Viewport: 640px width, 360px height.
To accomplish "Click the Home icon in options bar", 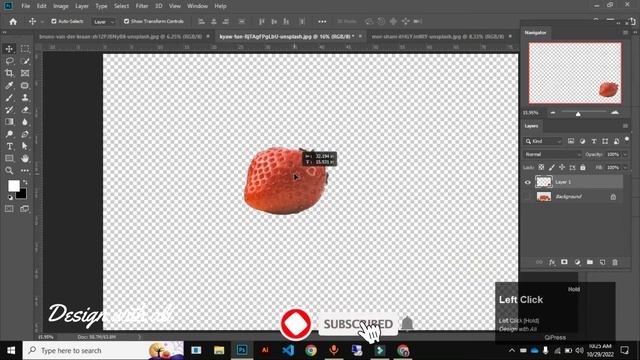I will (x=13, y=21).
